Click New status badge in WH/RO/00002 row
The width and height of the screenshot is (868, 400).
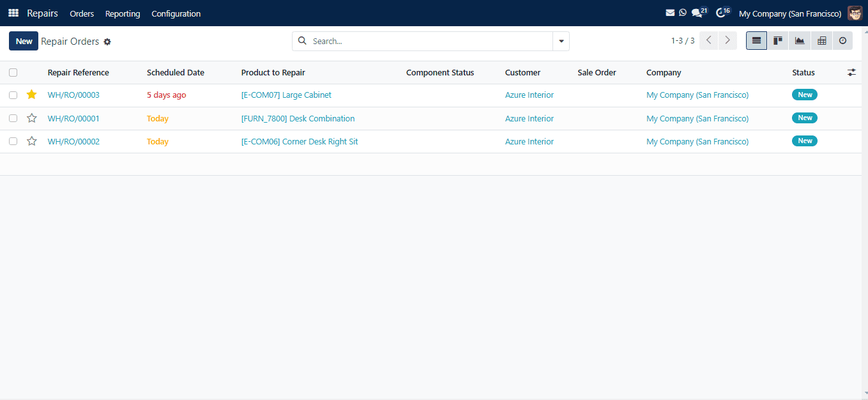pos(805,141)
